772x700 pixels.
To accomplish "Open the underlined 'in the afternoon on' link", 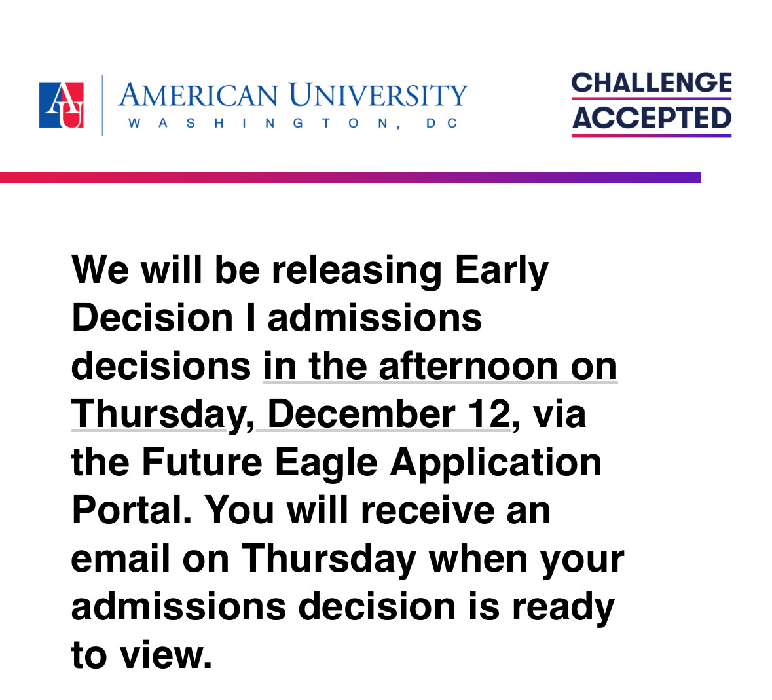I will tap(440, 367).
